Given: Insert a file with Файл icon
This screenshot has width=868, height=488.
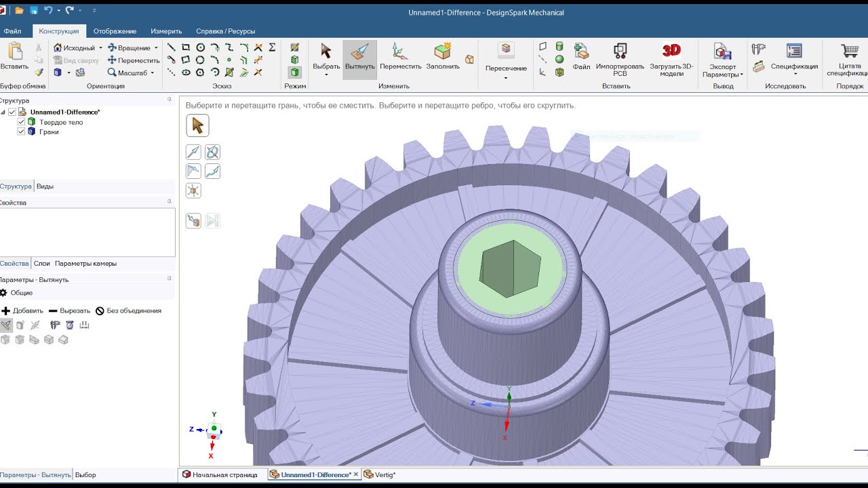Looking at the screenshot, I should (x=581, y=56).
